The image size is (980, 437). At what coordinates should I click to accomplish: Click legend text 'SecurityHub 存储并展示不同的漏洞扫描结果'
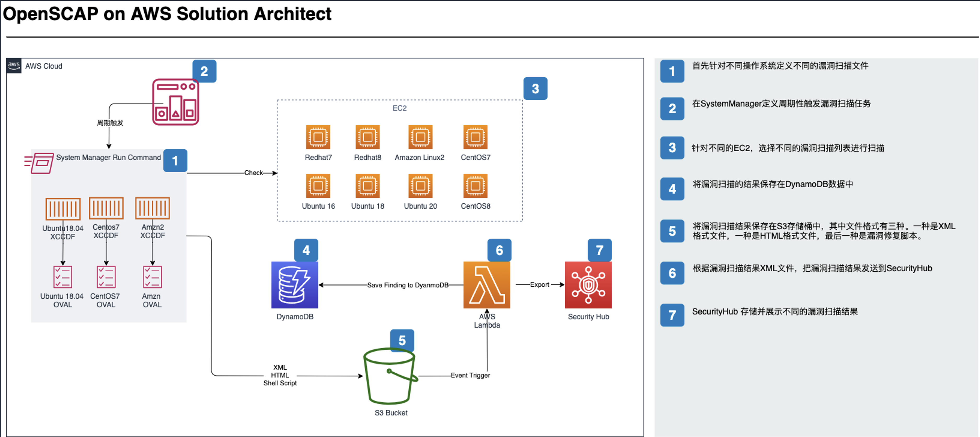[x=774, y=311]
